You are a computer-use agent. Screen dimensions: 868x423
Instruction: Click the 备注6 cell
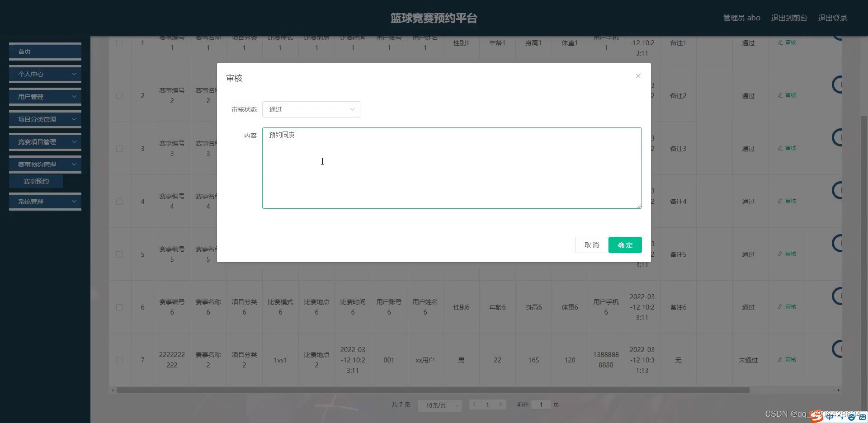click(x=678, y=307)
